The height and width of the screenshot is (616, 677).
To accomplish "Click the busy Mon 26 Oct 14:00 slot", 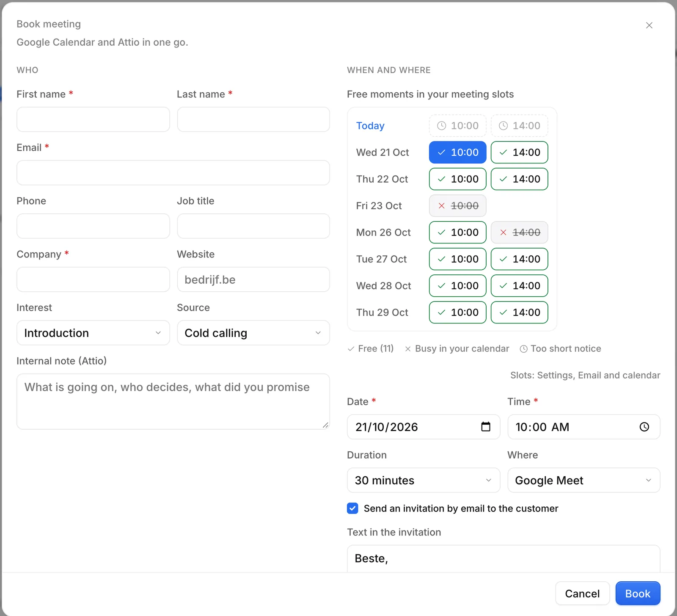I will coord(520,232).
